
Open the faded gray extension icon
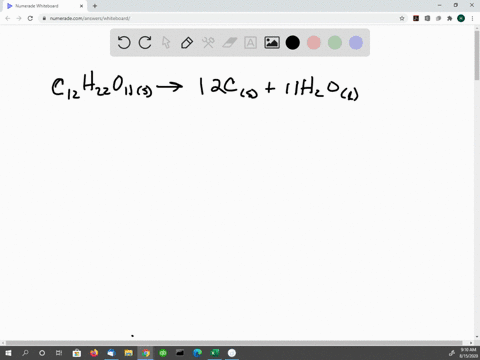[x=438, y=18]
